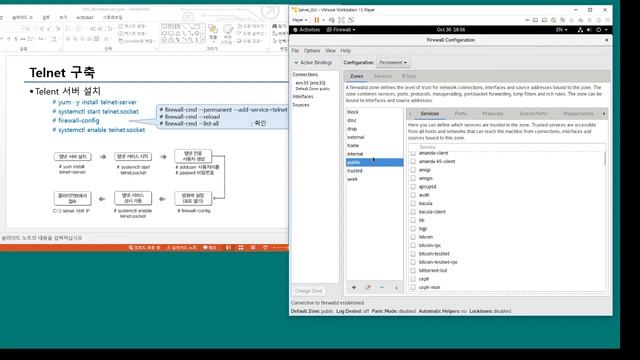
Task: Click the load zone defaults arrow icon
Action: pyautogui.click(x=396, y=287)
